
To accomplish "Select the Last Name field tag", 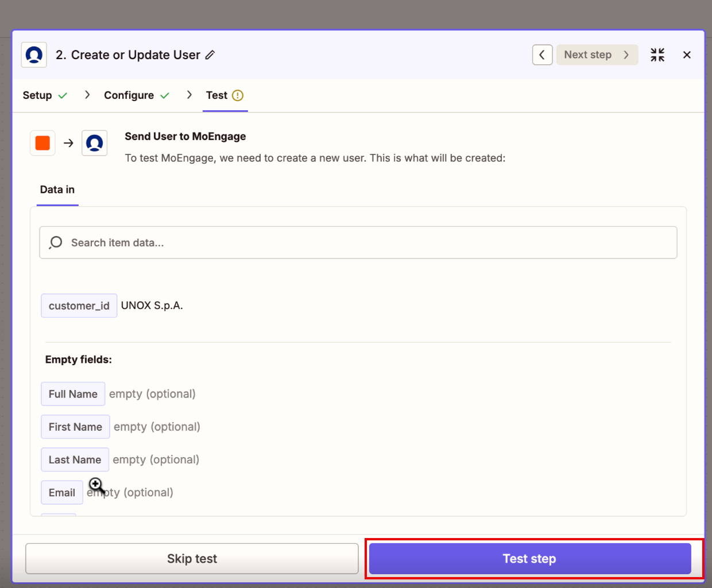I will click(75, 460).
